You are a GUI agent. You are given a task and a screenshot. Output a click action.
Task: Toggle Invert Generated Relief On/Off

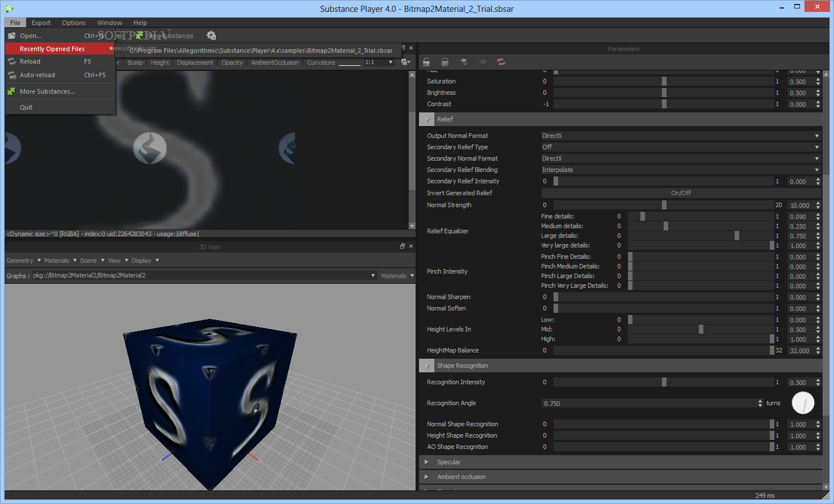(x=681, y=193)
